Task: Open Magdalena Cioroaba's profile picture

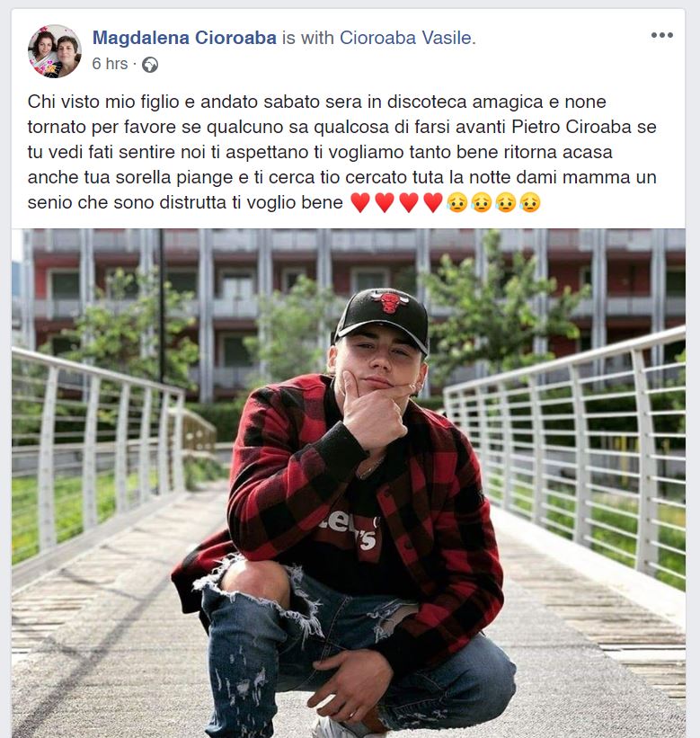Action: (55, 51)
